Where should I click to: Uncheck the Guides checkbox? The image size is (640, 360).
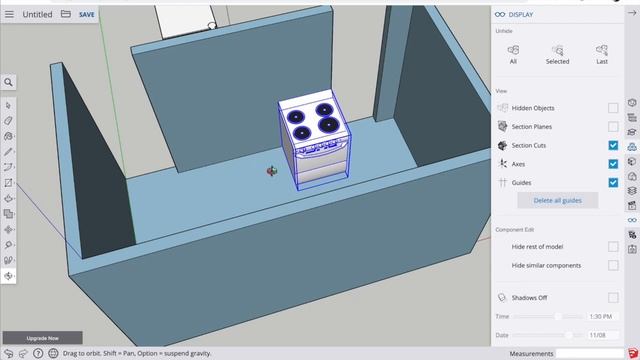click(x=613, y=182)
